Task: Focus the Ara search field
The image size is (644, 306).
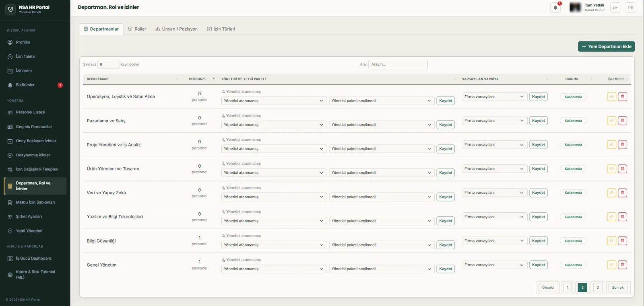Action: click(x=398, y=64)
